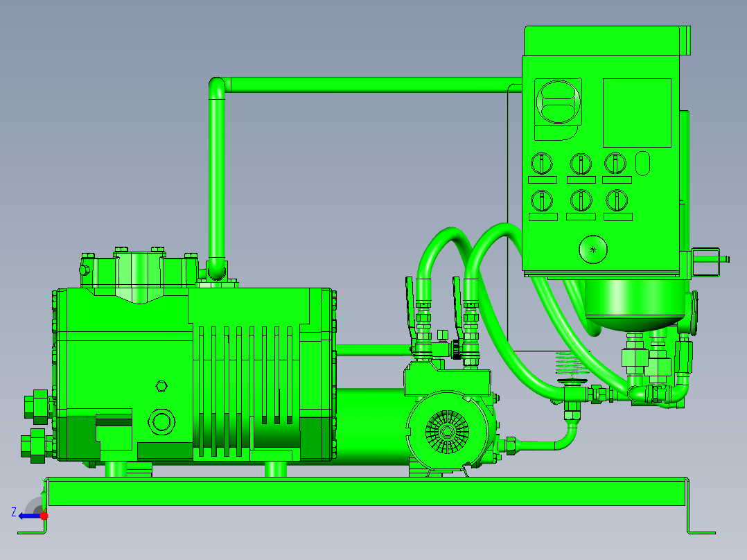Select the blank rectangular display panel on control box
The width and height of the screenshot is (747, 560).
click(637, 113)
